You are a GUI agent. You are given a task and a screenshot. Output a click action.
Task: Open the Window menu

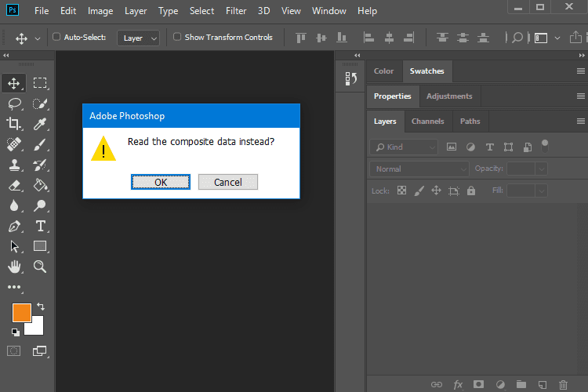click(x=328, y=11)
